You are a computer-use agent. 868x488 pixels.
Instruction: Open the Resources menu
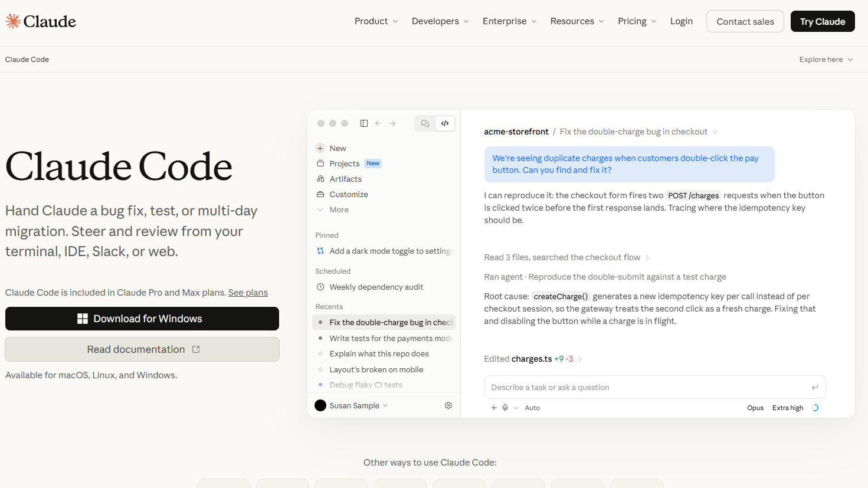click(x=577, y=21)
